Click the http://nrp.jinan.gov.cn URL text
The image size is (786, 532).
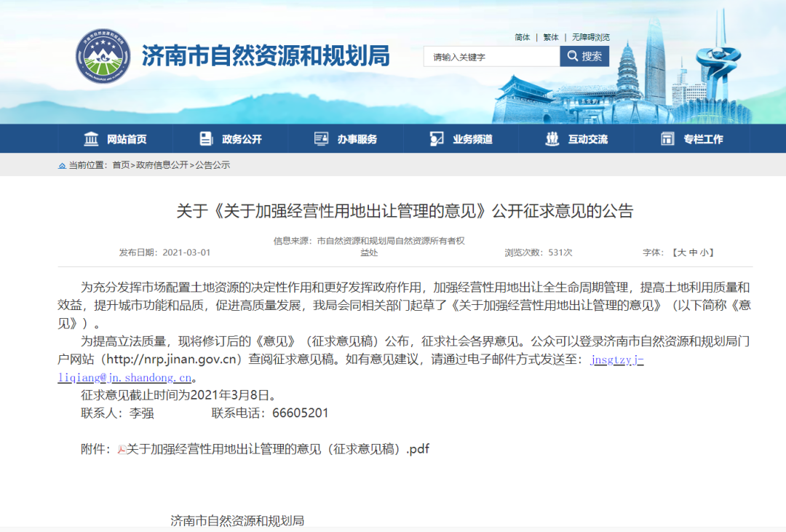[172, 360]
